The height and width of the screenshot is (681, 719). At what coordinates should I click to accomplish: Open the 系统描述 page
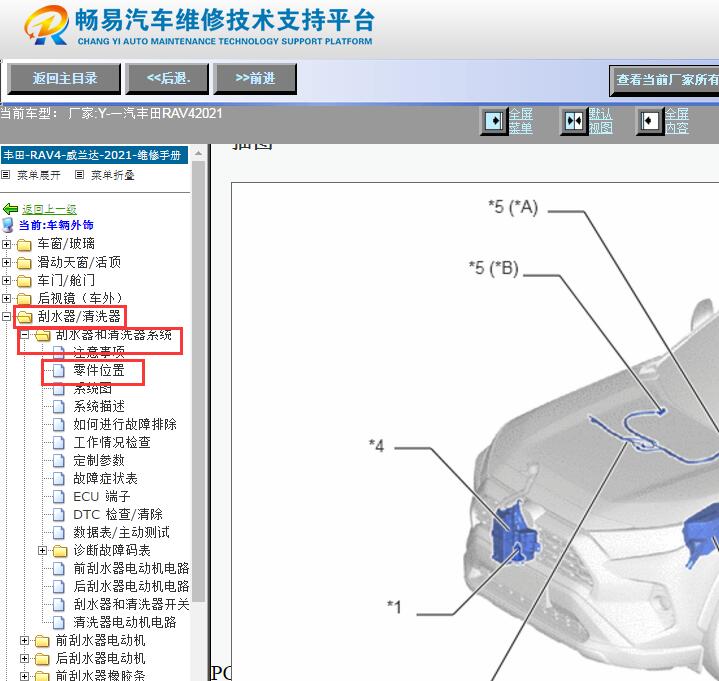[99, 406]
